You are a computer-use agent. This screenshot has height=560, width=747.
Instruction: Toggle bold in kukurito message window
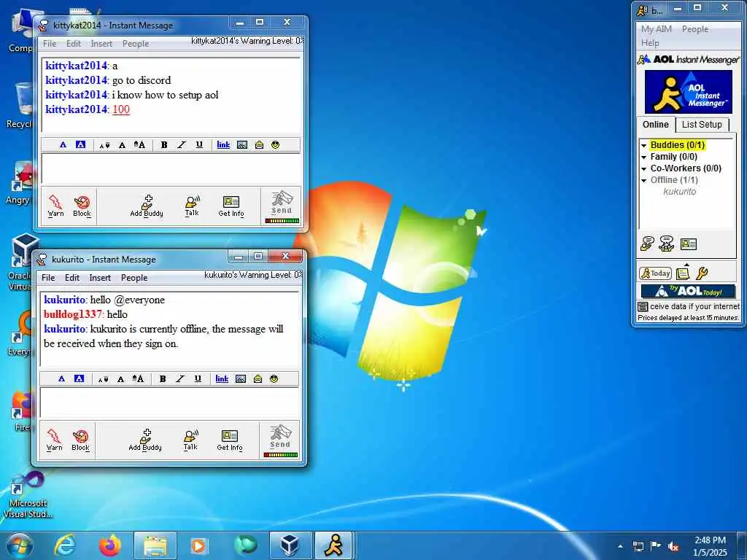(x=163, y=378)
